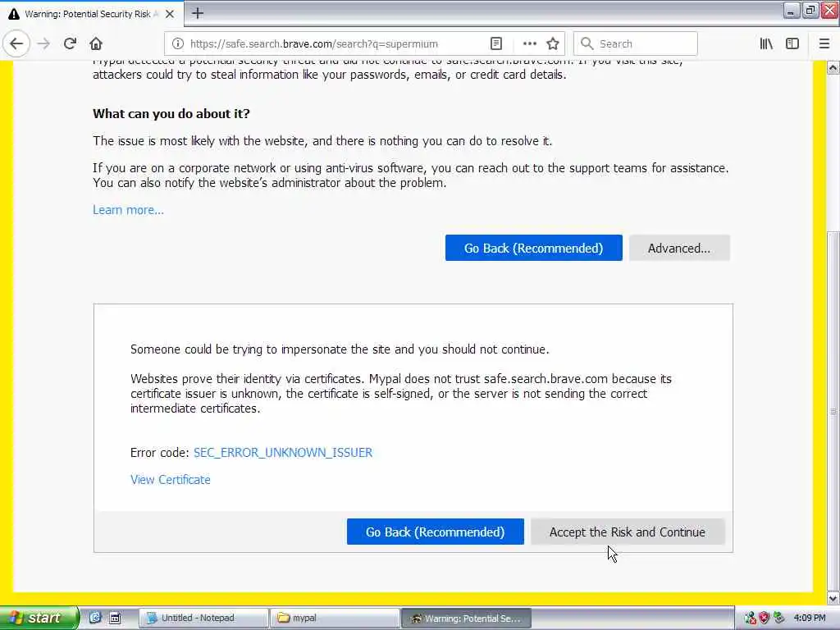Click the upper Go Back (Recommended) button

coord(533,248)
